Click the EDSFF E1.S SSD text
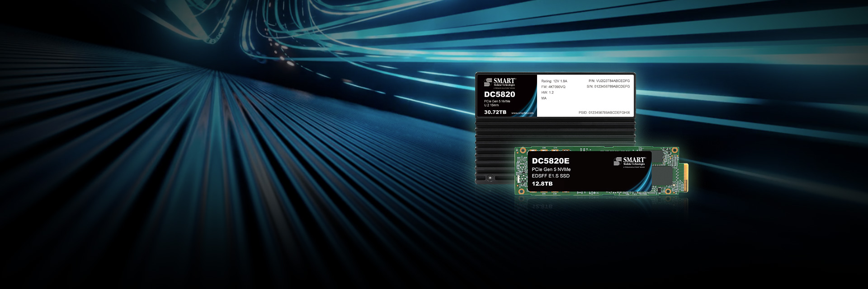Viewport: 868px width, 289px height. (551, 176)
